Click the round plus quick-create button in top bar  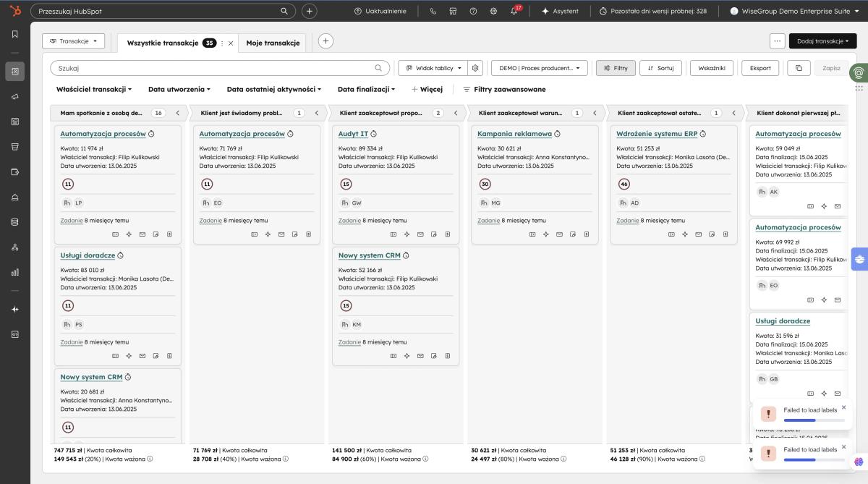[x=309, y=11]
